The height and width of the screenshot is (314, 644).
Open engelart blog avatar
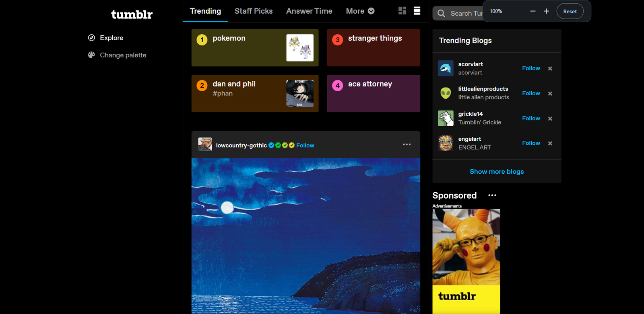click(446, 143)
